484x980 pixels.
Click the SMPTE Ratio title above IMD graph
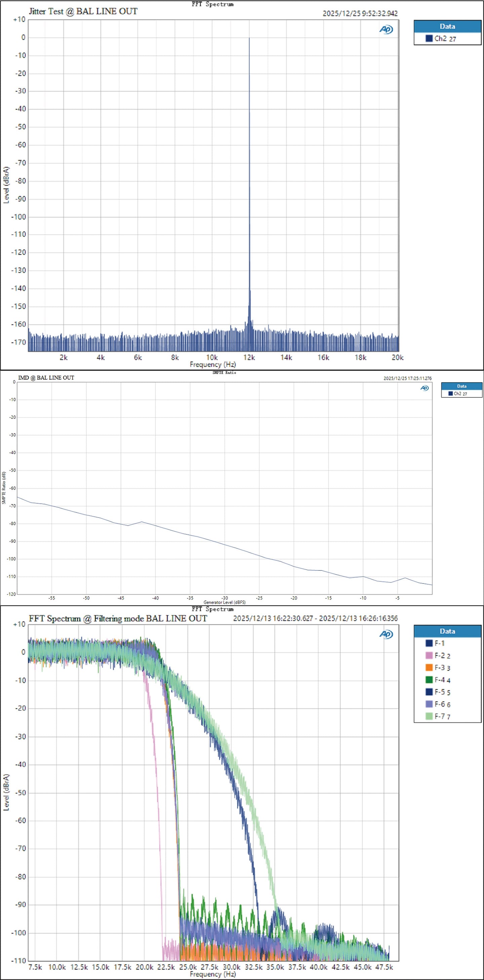pos(224,373)
